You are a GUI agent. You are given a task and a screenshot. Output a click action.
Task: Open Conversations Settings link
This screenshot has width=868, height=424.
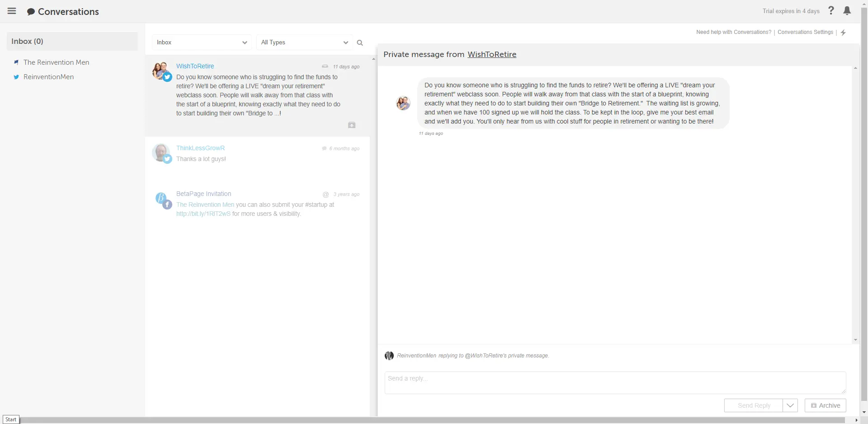tap(805, 32)
